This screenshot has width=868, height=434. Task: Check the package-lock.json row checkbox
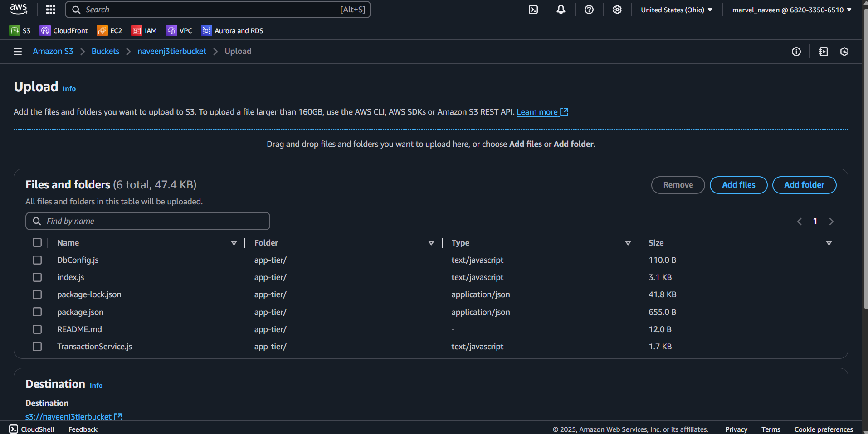coord(37,294)
